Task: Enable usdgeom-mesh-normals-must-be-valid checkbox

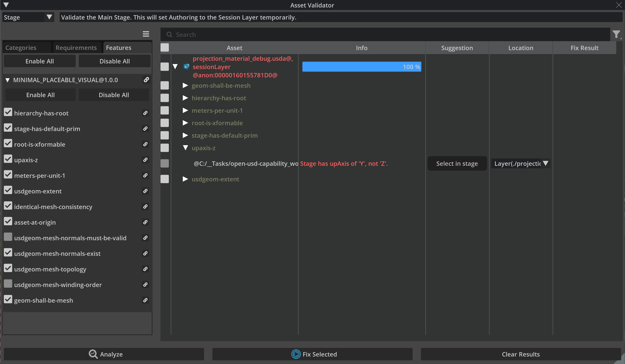Action: coord(8,237)
